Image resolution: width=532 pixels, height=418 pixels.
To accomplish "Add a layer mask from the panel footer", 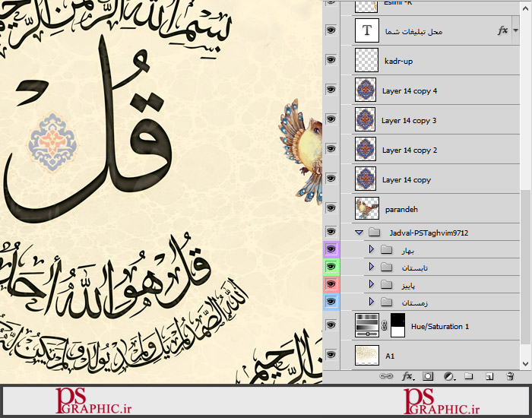I will (427, 376).
